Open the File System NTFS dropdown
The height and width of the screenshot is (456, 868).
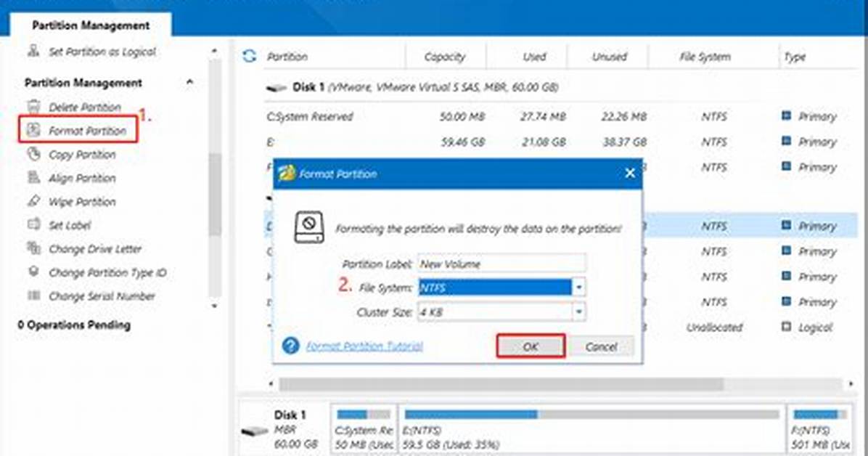point(578,288)
